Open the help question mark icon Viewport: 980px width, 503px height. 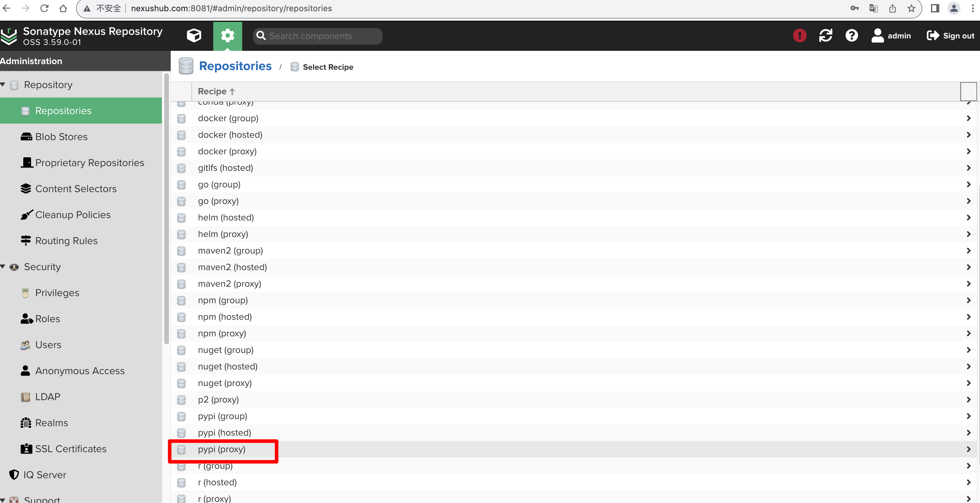click(852, 35)
